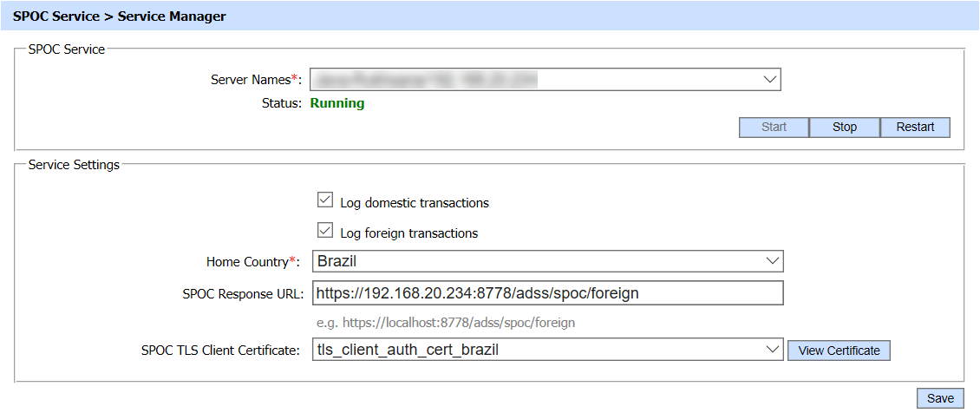Click the chevron arrow of Home Country

point(771,261)
